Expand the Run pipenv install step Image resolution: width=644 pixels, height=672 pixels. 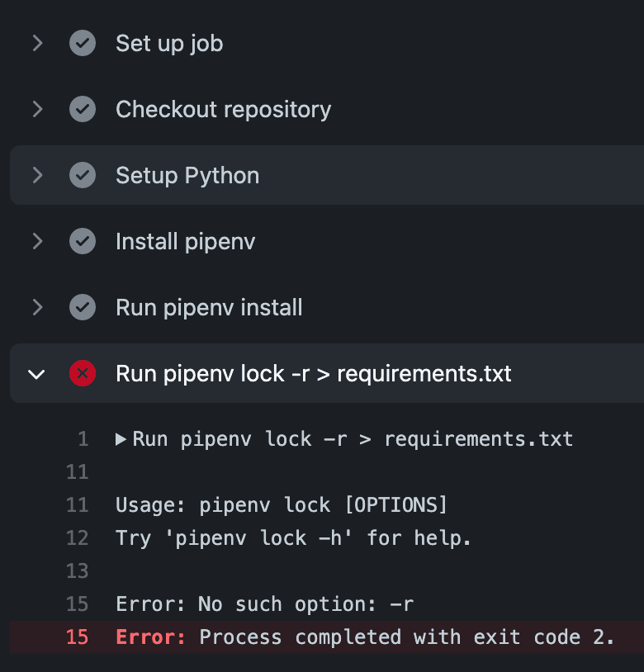click(x=37, y=307)
